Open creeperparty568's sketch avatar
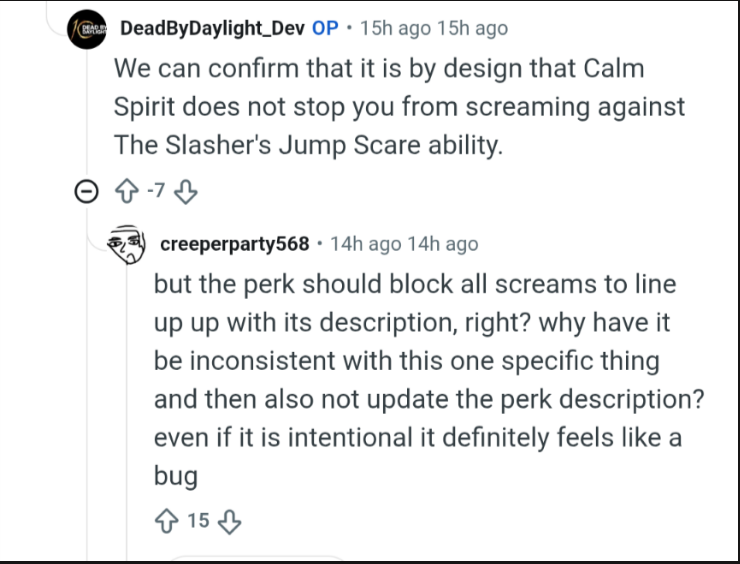The height and width of the screenshot is (564, 740). (126, 244)
